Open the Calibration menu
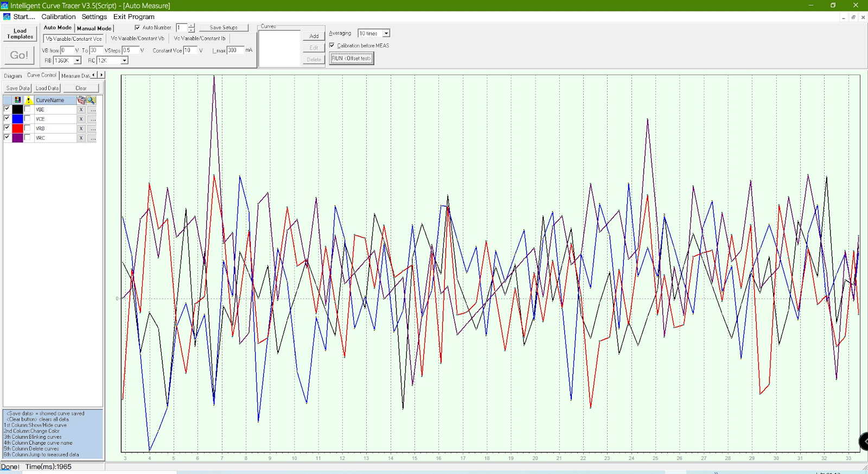The height and width of the screenshot is (474, 868). pyautogui.click(x=59, y=17)
